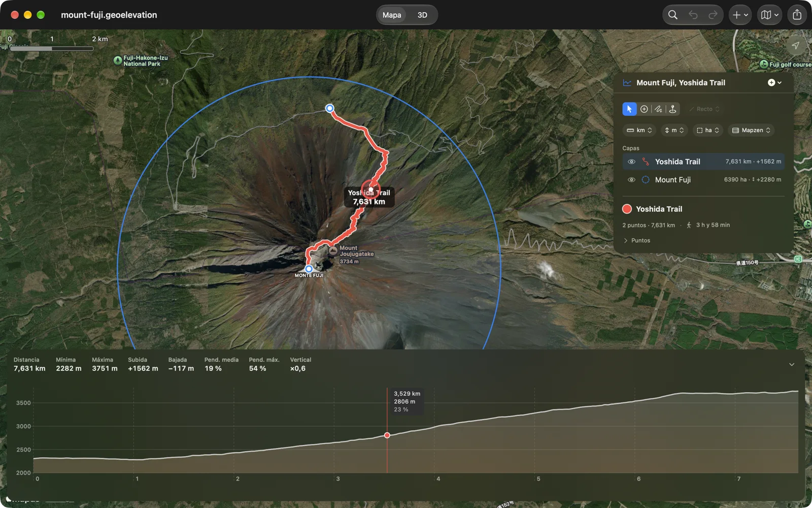Screen dimensions: 812x508
Task: Hide the Yoshida Trail layer with eye icon
Action: pyautogui.click(x=631, y=162)
